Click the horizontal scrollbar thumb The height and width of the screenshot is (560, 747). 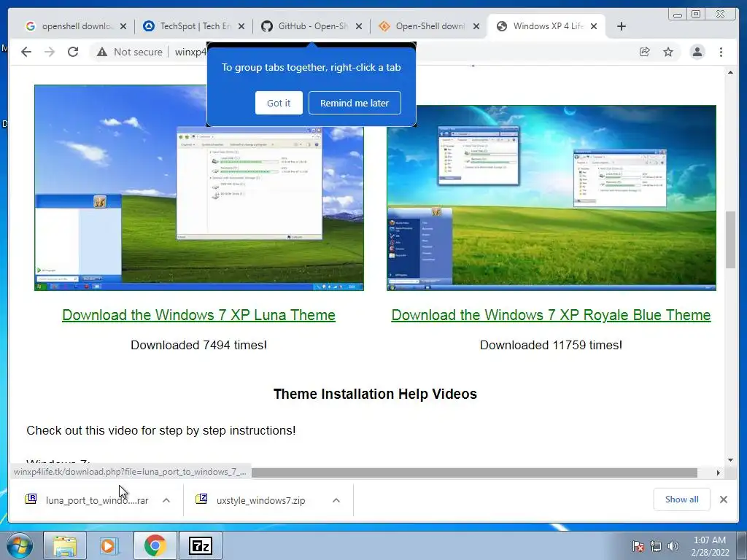click(x=474, y=472)
